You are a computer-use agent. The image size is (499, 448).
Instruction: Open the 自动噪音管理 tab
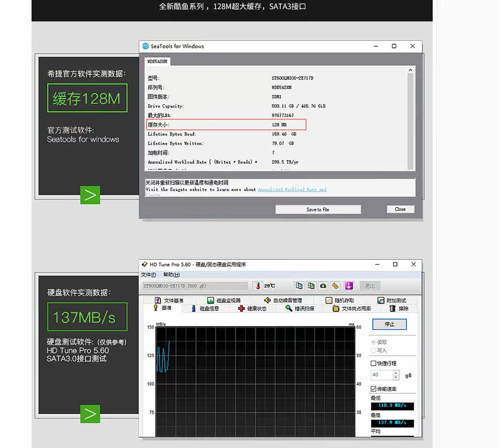point(283,300)
